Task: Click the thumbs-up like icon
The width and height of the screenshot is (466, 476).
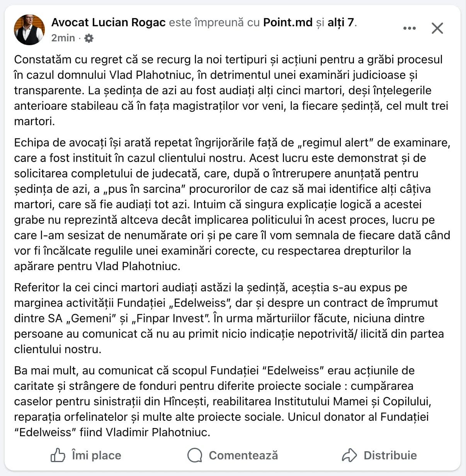Action: [x=58, y=455]
